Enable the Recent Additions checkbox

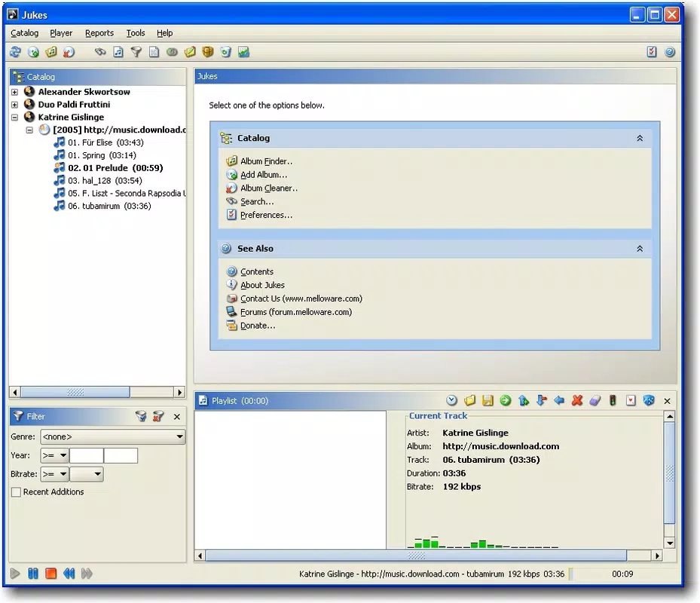point(17,491)
